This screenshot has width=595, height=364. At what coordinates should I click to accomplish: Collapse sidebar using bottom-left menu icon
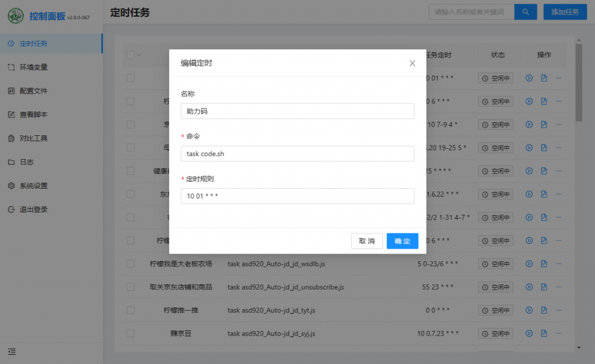[x=12, y=351]
